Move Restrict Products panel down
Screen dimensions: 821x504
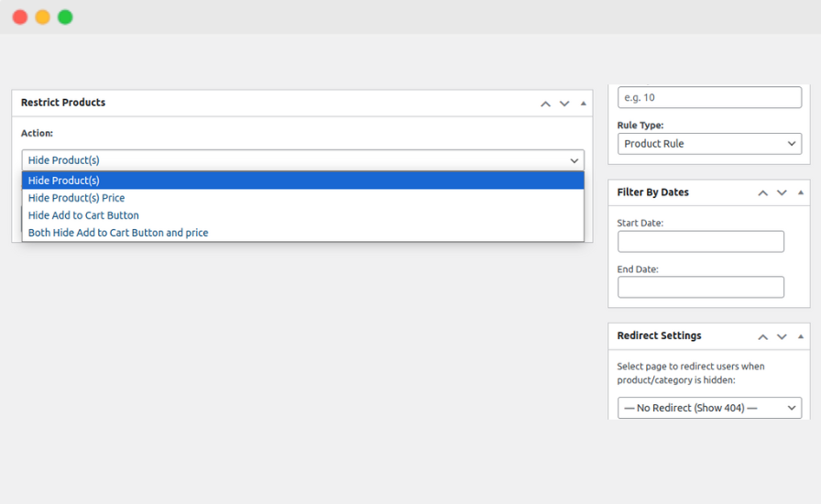(564, 104)
